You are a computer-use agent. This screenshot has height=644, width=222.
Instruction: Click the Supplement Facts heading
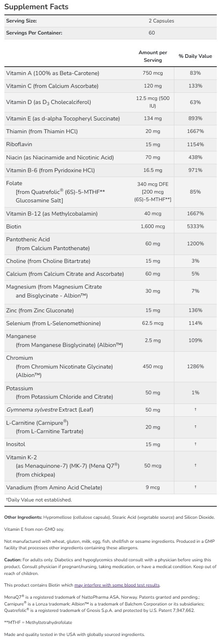click(x=36, y=7)
